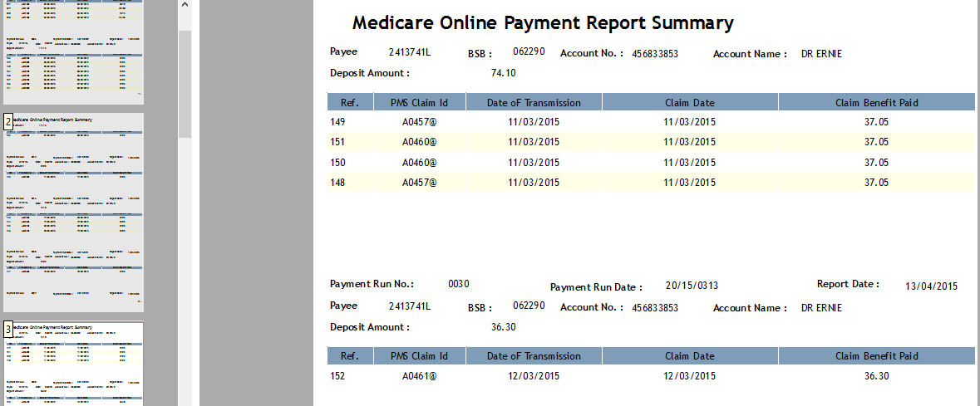The width and height of the screenshot is (980, 406).
Task: Select Ref. 148 in the table
Action: (x=337, y=183)
